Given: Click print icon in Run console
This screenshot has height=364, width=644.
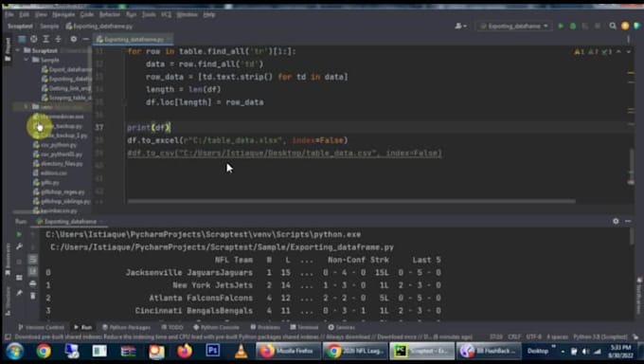Looking at the screenshot, I should coord(33,283).
